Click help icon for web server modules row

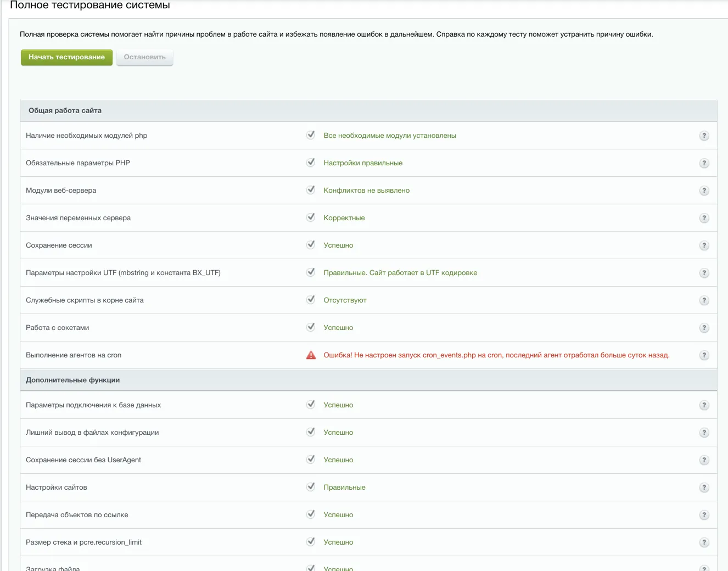pyautogui.click(x=704, y=191)
